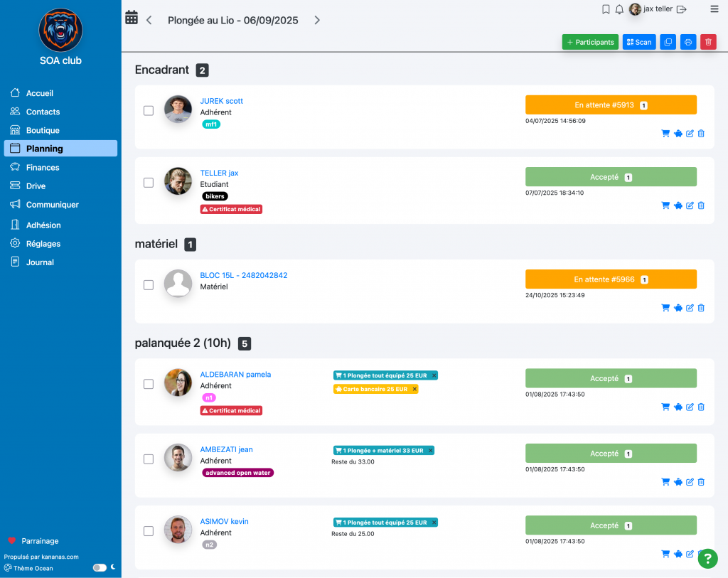The image size is (728, 578).
Task: Navigate to Boutique in sidebar
Action: point(43,130)
